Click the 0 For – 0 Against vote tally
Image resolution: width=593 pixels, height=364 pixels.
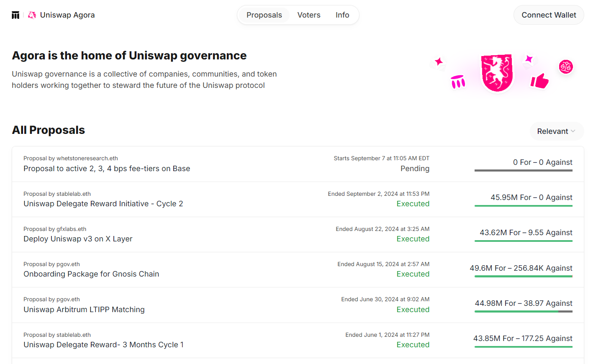[x=542, y=162]
